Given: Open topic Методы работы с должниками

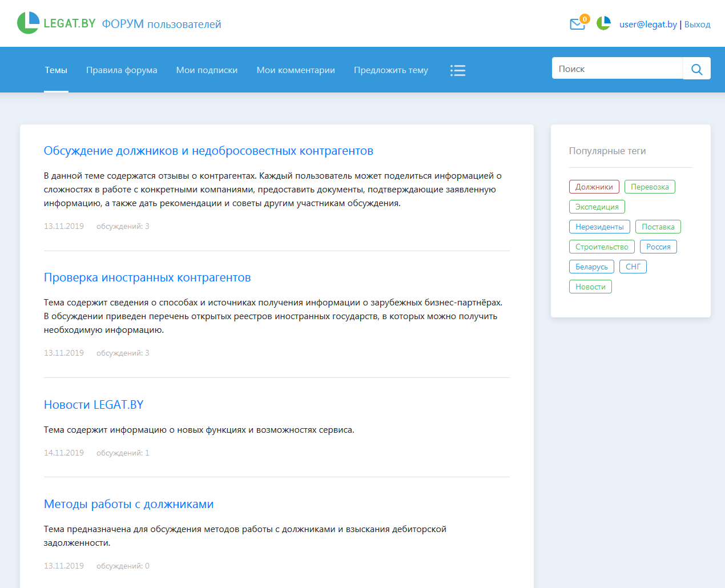Looking at the screenshot, I should click(x=128, y=504).
